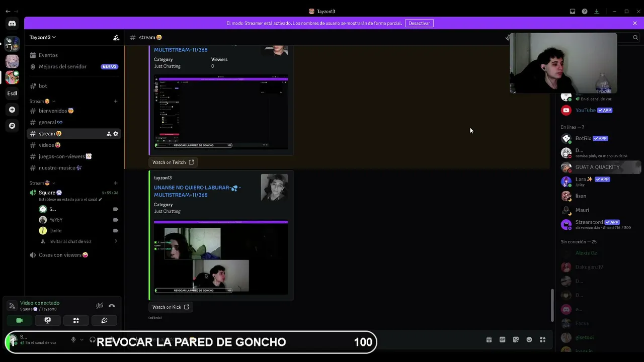Add channel to the first Stream category
Image resolution: width=644 pixels, height=362 pixels.
(116, 101)
